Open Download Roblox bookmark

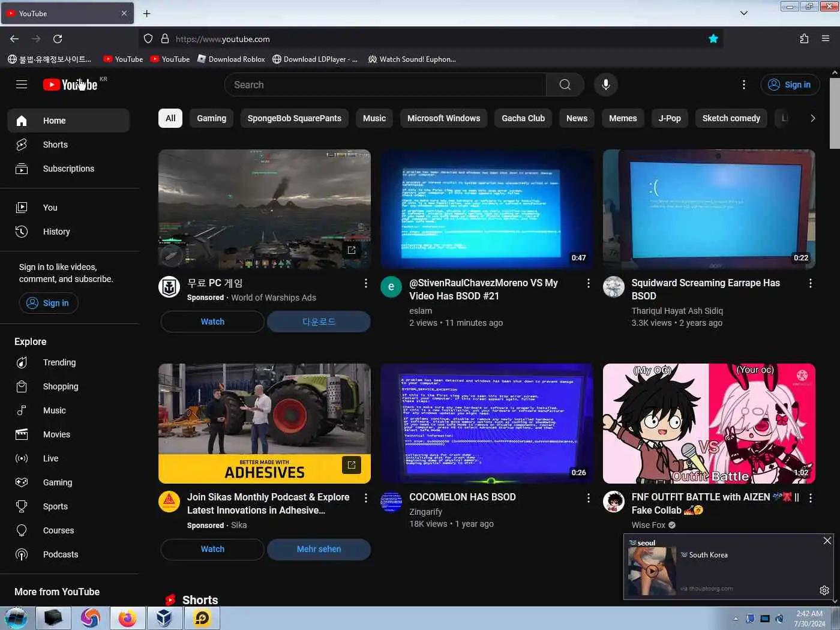pyautogui.click(x=232, y=59)
